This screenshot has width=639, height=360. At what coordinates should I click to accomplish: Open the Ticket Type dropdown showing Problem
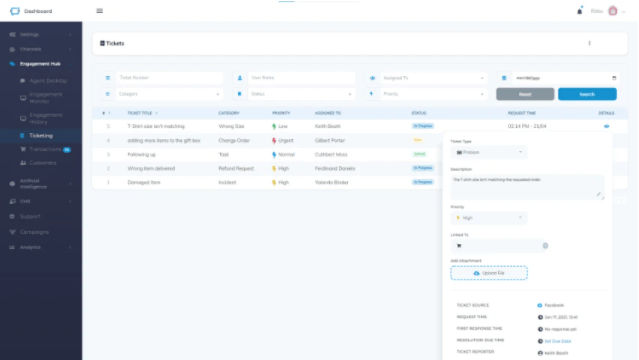click(489, 152)
